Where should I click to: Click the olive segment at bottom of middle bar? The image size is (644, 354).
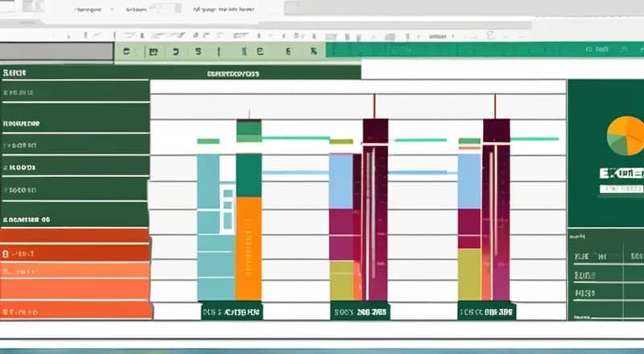point(341,280)
